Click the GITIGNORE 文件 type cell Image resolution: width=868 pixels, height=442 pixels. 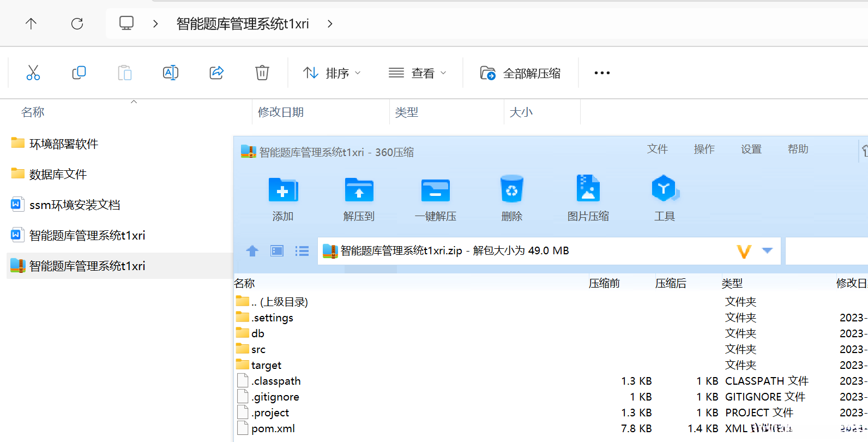tap(765, 397)
